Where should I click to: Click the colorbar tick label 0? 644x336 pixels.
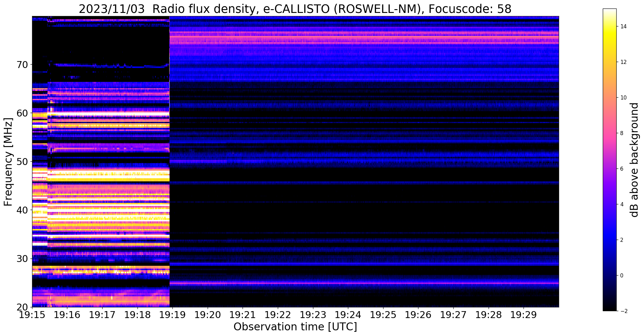621,276
